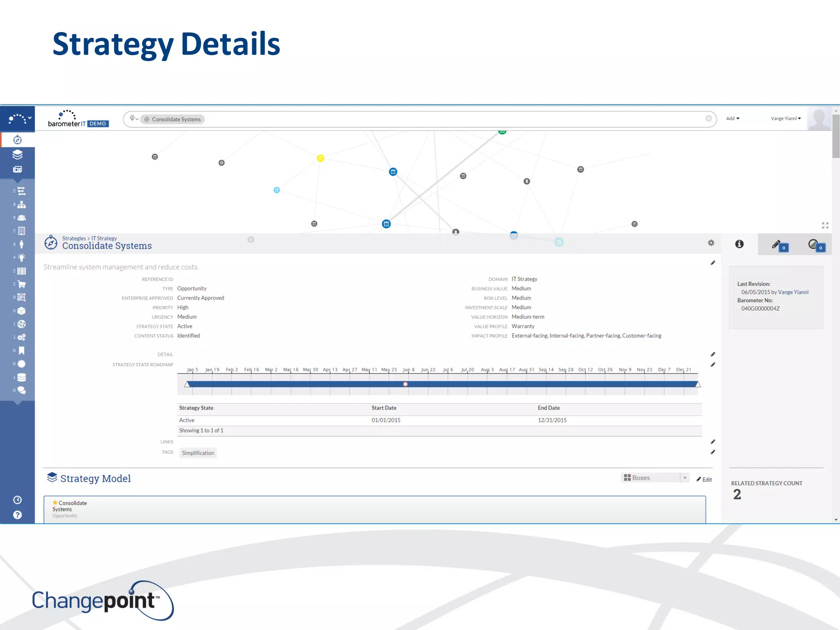Viewport: 840px width, 630px height.
Task: Switch to the info details tab
Action: point(739,244)
